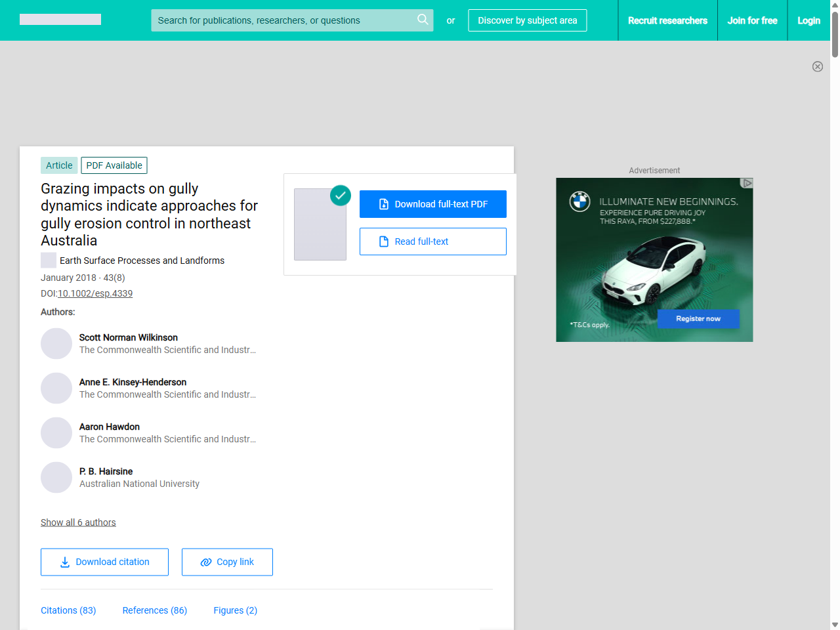Click the AdChoices icon on BMW ad
Image resolution: width=840 pixels, height=630 pixels.
point(747,183)
